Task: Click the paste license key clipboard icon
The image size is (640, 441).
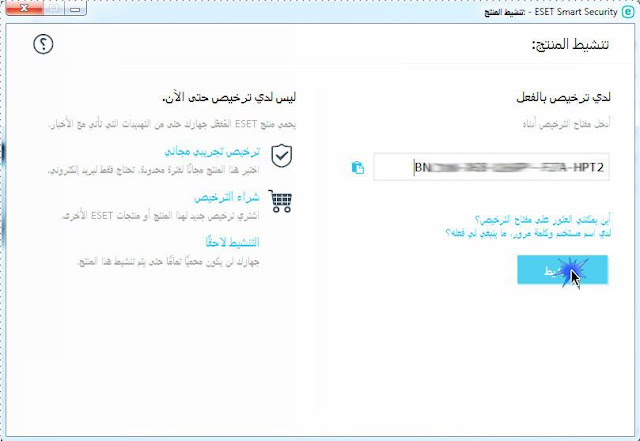Action: tap(358, 168)
